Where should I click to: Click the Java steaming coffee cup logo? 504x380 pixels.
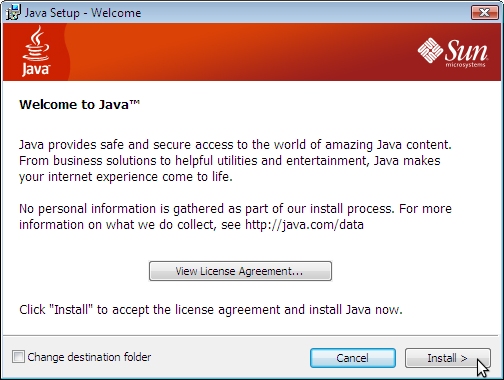click(x=36, y=44)
